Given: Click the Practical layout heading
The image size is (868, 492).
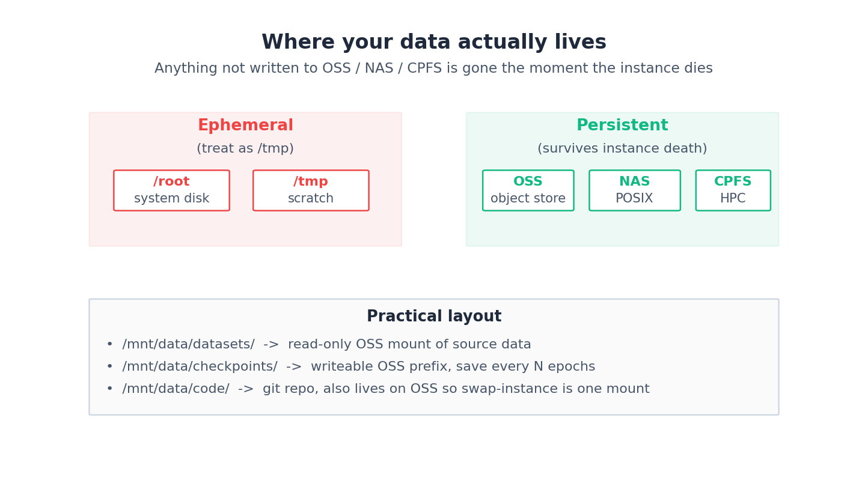Looking at the screenshot, I should coord(434,317).
